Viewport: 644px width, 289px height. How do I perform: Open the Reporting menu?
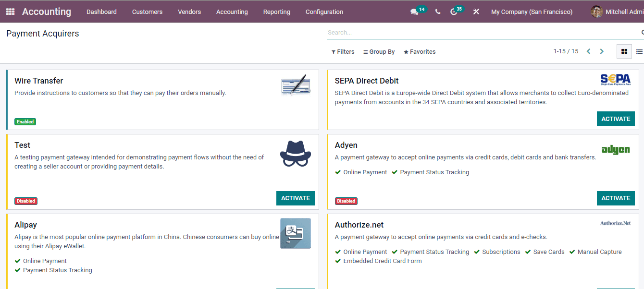tap(277, 12)
